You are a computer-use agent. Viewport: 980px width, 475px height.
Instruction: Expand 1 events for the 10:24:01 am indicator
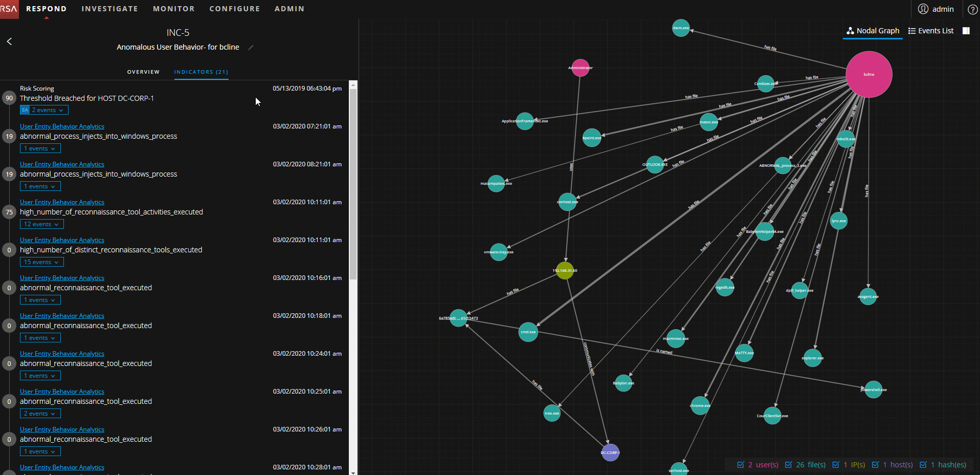point(40,376)
